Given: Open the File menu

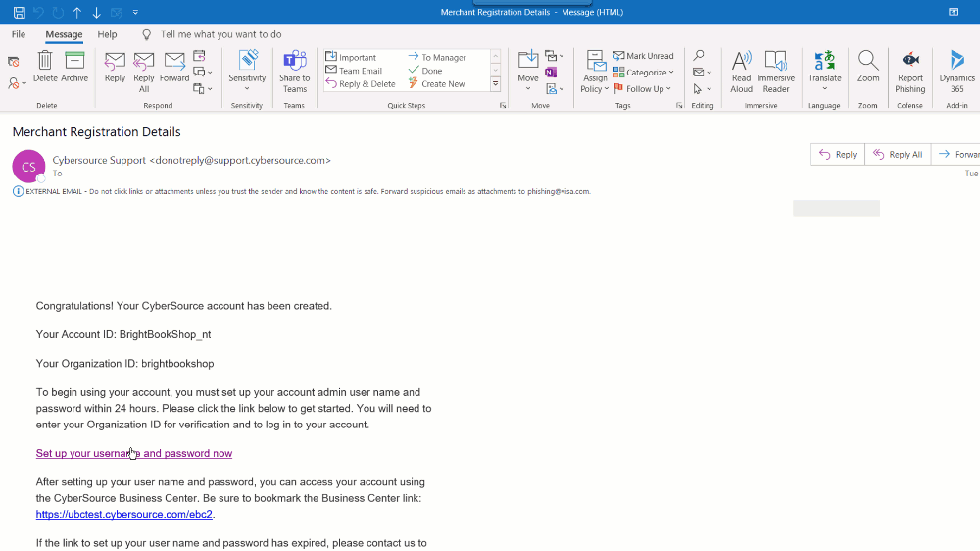Looking at the screenshot, I should click(19, 34).
